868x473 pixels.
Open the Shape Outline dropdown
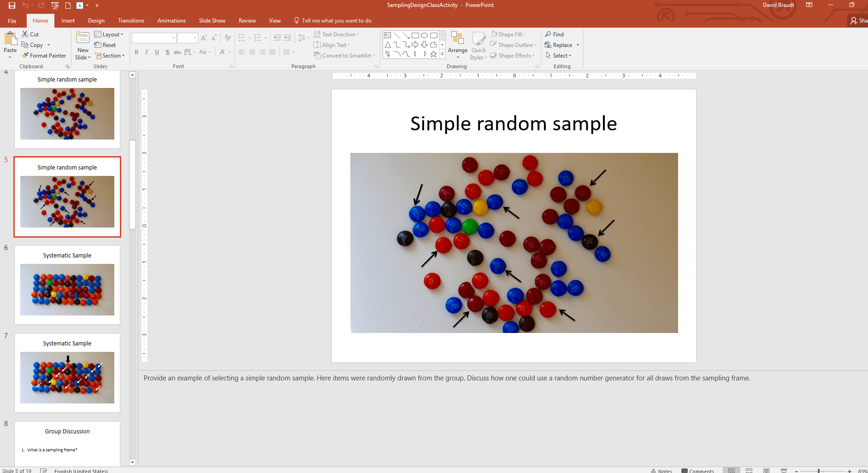click(514, 45)
